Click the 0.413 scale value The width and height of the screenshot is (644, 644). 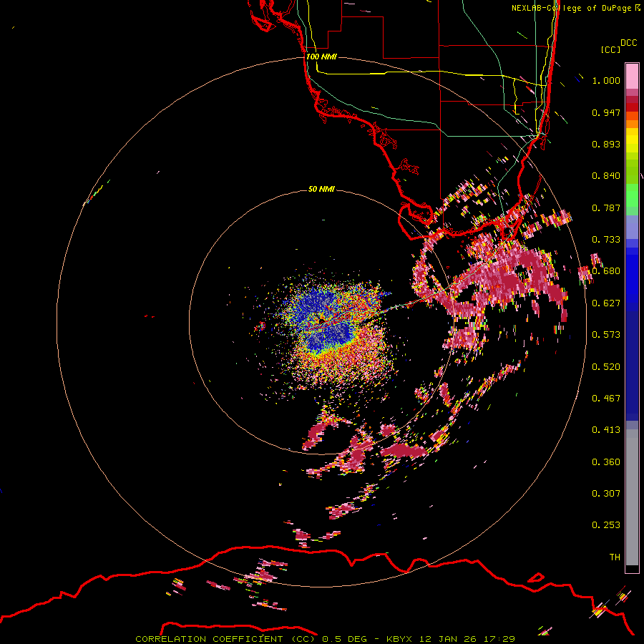click(x=606, y=430)
